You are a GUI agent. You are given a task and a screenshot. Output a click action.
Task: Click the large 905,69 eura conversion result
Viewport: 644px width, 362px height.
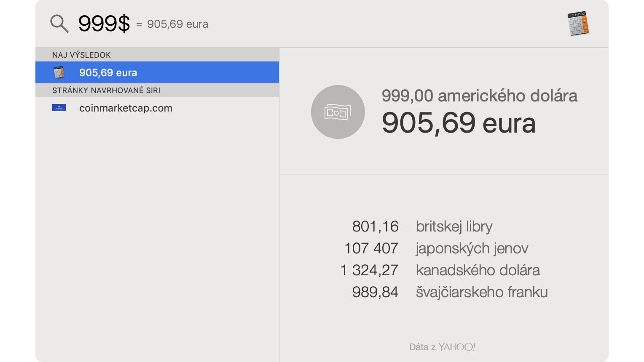[459, 123]
